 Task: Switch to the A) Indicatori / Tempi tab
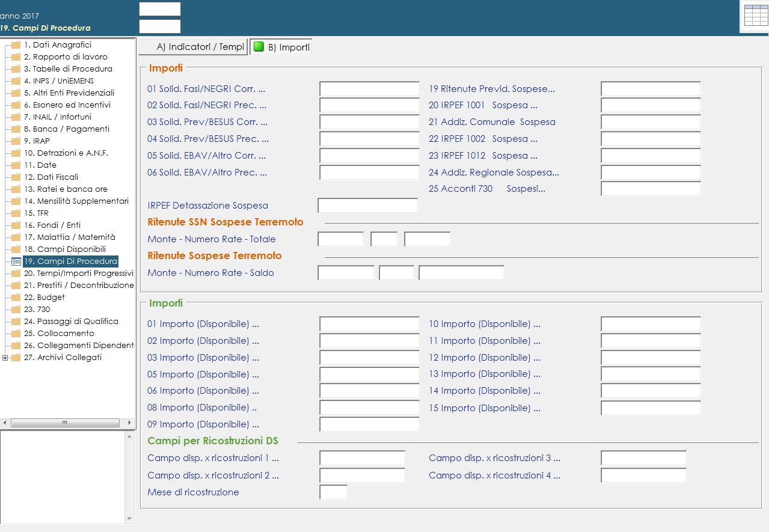(x=194, y=47)
